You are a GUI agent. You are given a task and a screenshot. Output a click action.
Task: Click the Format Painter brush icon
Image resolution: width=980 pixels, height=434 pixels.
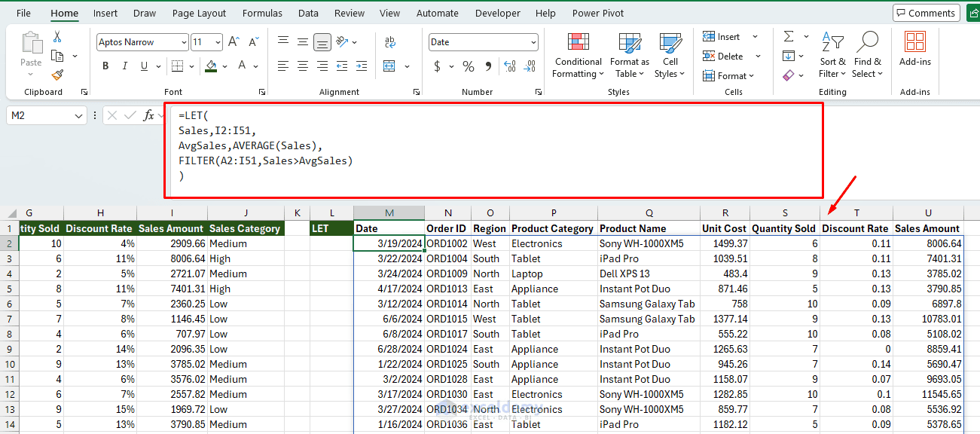[57, 75]
